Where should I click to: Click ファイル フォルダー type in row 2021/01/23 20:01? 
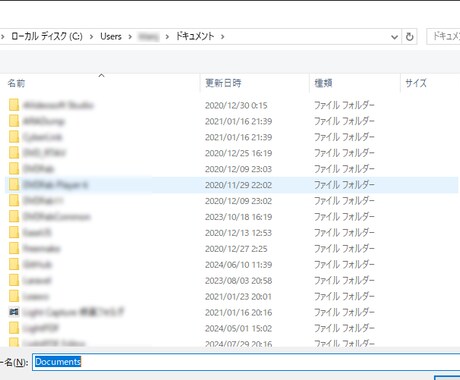(x=344, y=297)
